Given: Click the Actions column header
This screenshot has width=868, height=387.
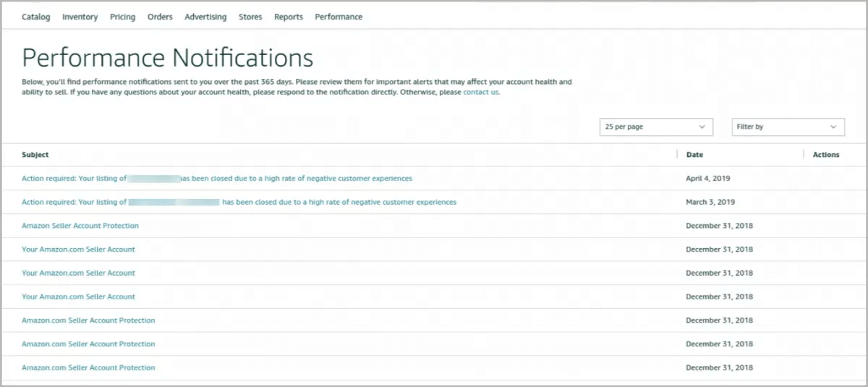Looking at the screenshot, I should pos(825,155).
